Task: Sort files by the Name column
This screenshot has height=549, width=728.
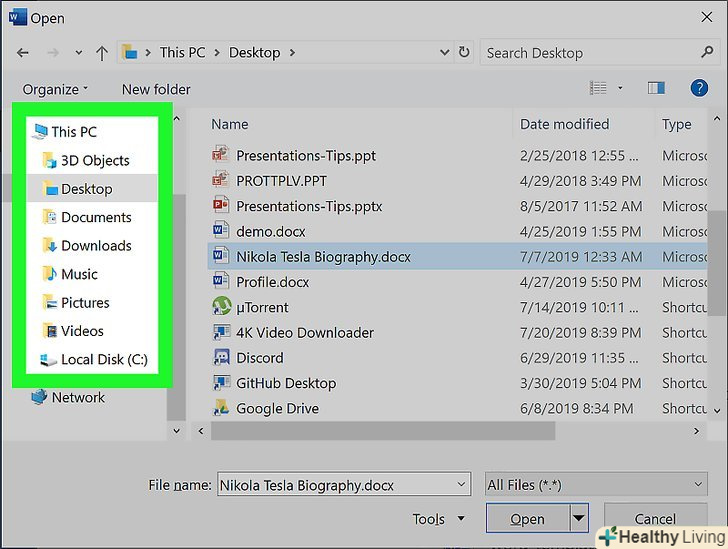Action: click(230, 124)
